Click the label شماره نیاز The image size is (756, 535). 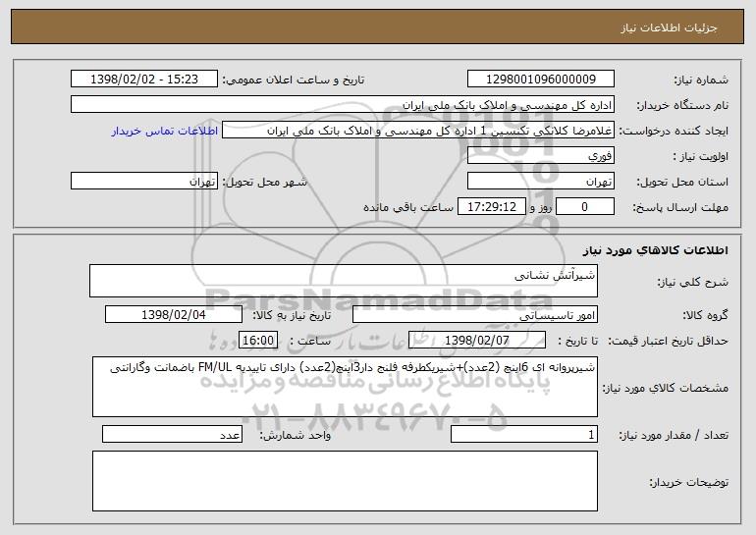click(x=701, y=80)
